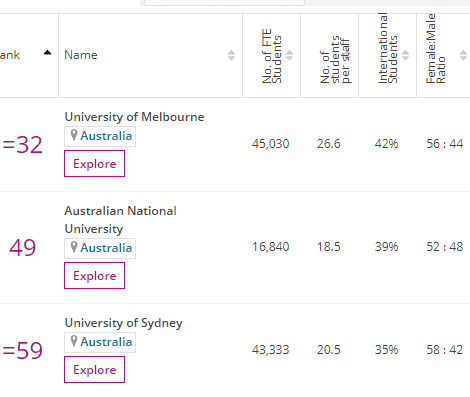Select the 52 : 48 ratio value
The image size is (470, 397).
coord(445,247)
